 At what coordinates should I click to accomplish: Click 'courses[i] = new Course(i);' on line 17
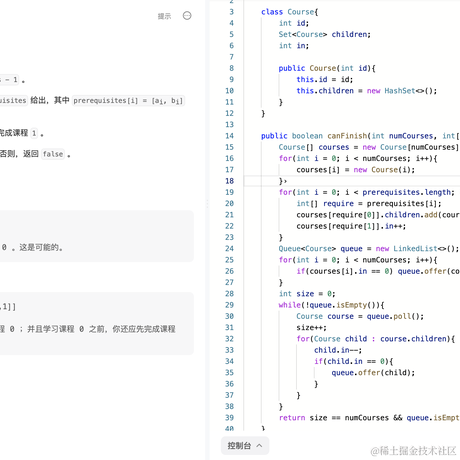356,170
